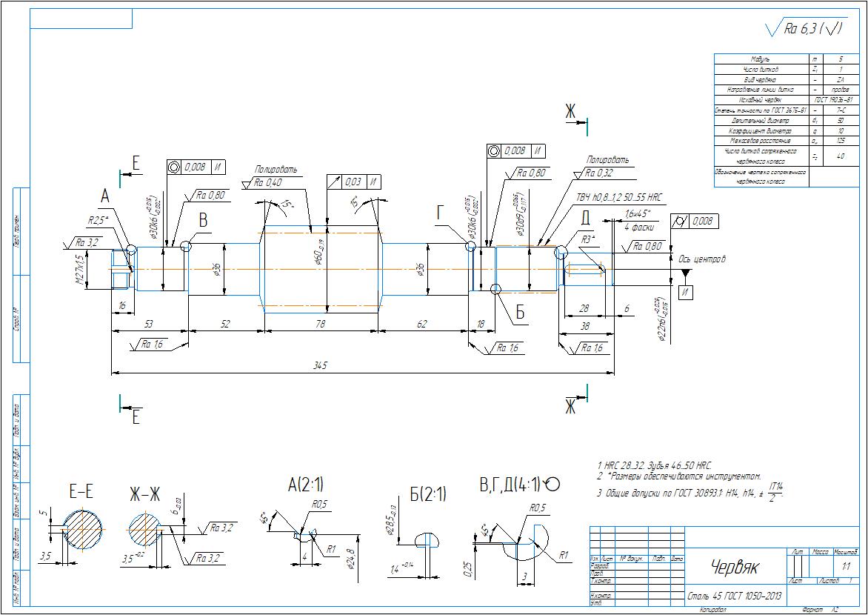Click the concentricity tolerance symbol near view B
The image size is (868, 615).
174,167
